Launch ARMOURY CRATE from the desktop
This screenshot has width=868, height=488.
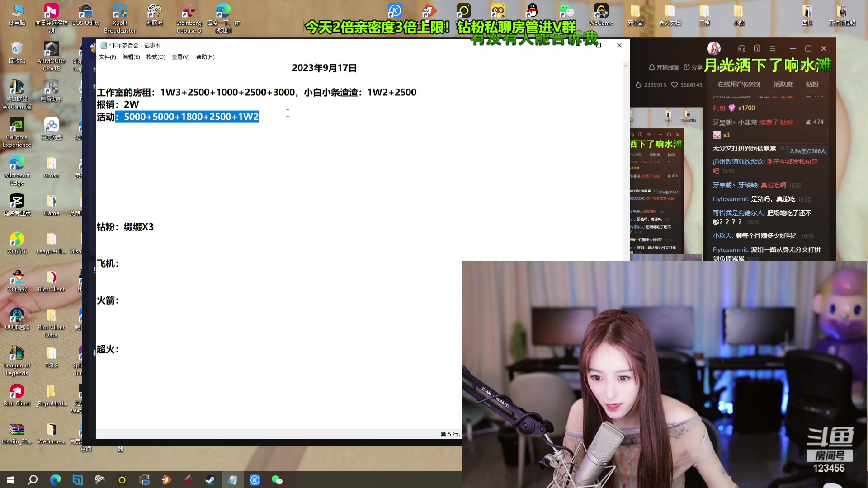tap(52, 56)
